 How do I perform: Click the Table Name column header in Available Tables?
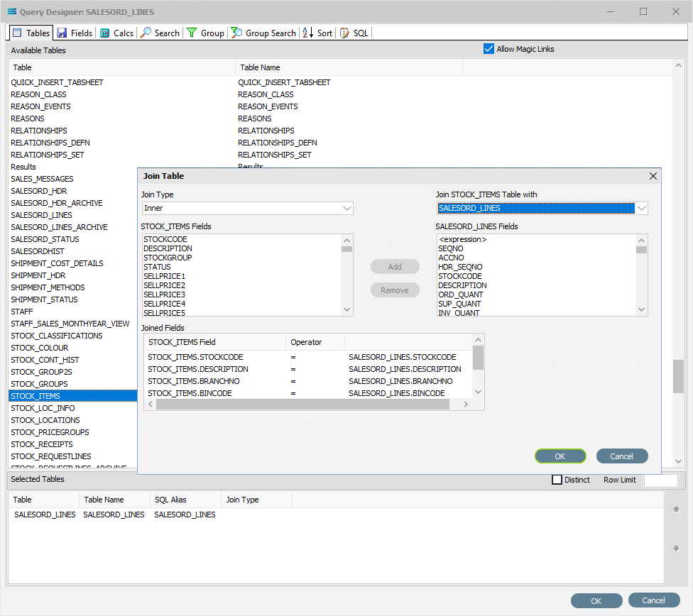click(x=349, y=67)
